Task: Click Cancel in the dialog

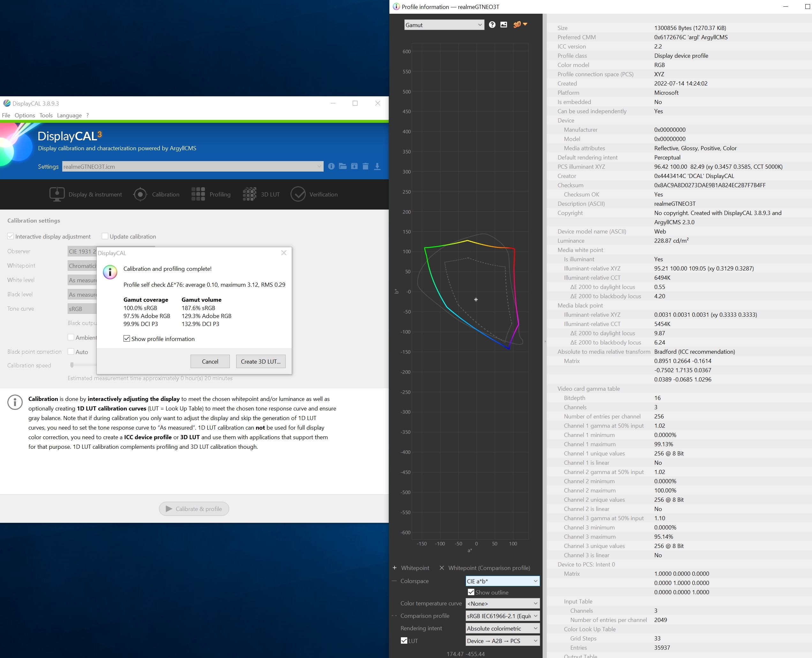Action: pyautogui.click(x=210, y=362)
